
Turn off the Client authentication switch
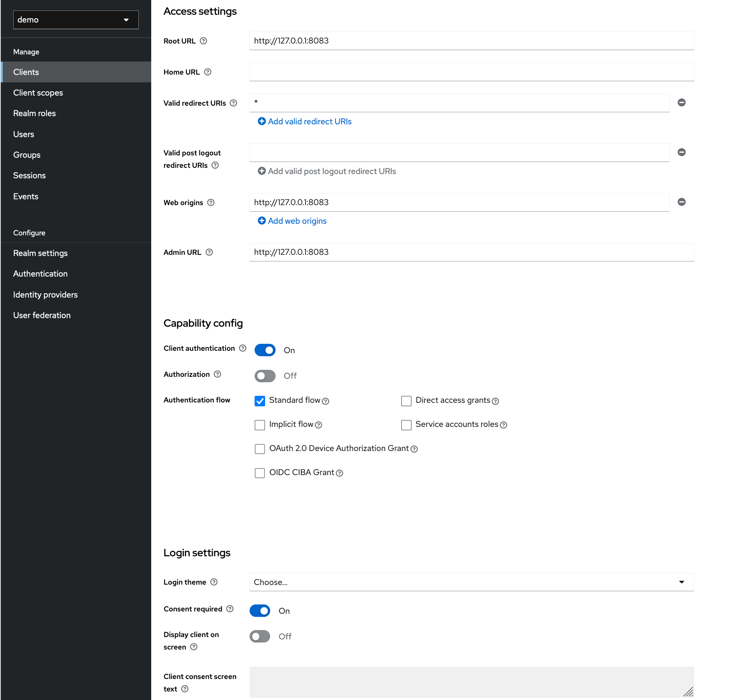[x=265, y=350]
